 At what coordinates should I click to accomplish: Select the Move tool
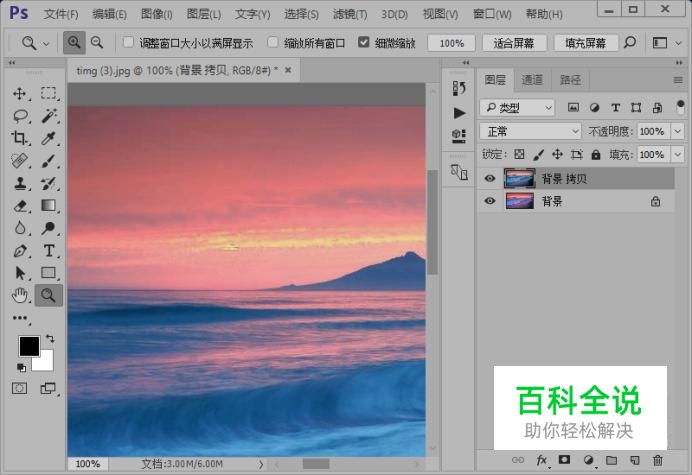coord(19,94)
